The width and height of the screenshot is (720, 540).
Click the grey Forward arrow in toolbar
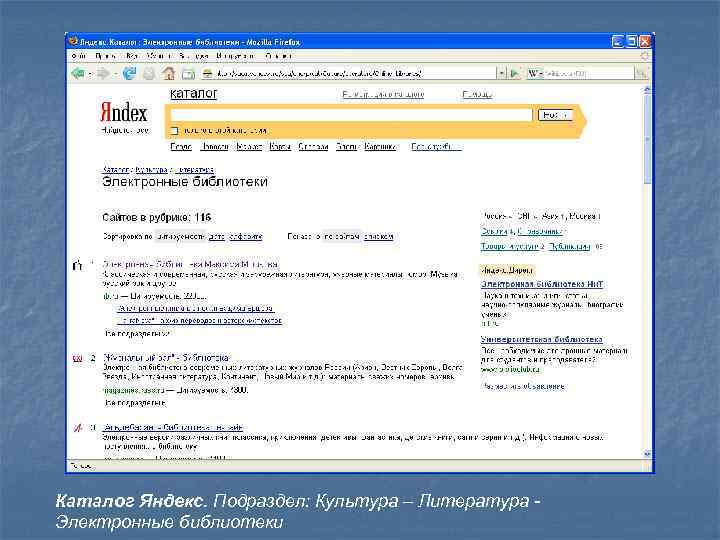(x=103, y=73)
